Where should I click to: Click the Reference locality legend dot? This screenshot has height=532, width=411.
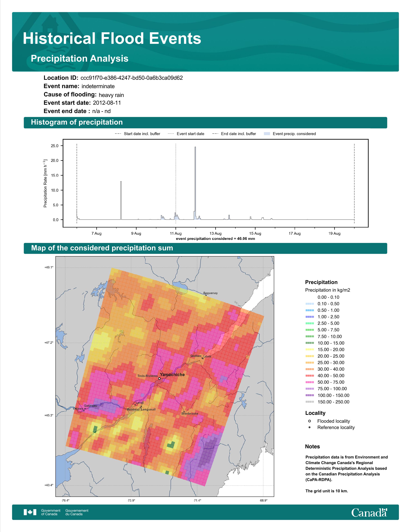pyautogui.click(x=309, y=427)
